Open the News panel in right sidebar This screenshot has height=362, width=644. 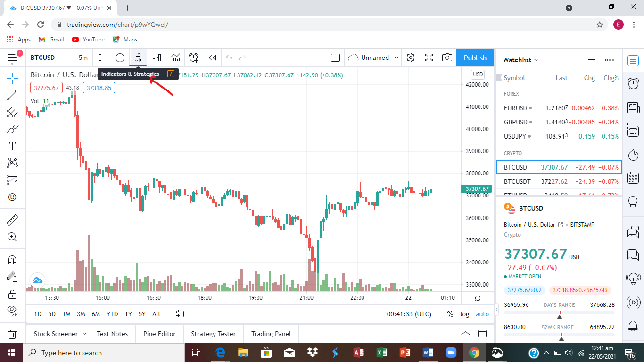[633, 107]
